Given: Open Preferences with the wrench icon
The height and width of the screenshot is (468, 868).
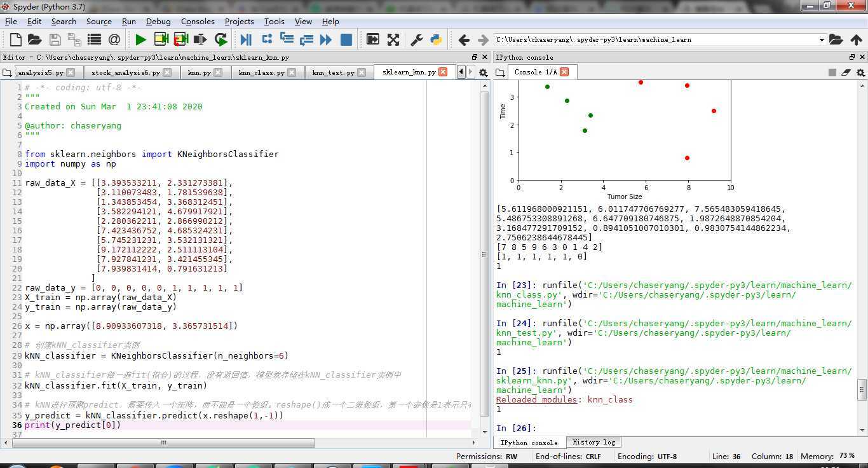Looking at the screenshot, I should click(417, 39).
